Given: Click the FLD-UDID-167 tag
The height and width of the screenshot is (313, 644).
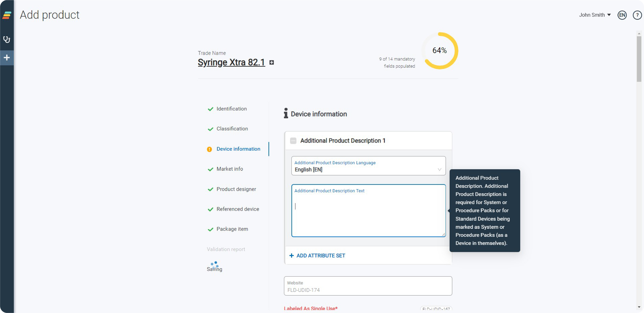Looking at the screenshot, I should 436,309.
